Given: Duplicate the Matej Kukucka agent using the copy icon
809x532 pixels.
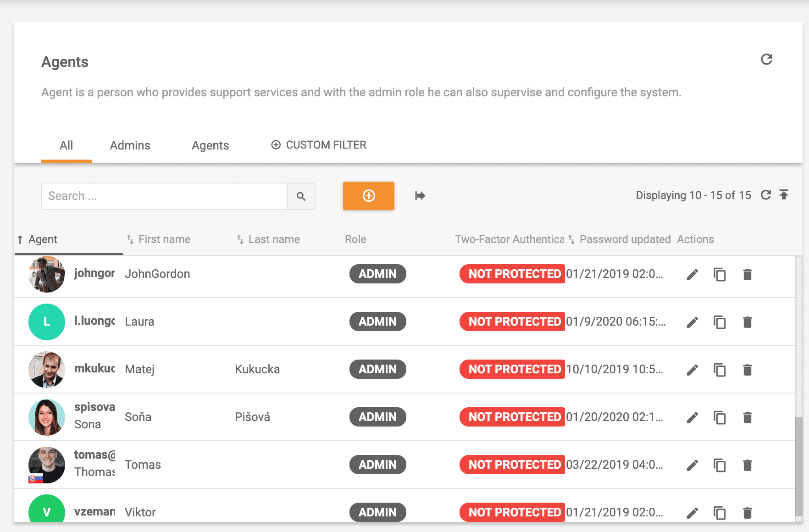Looking at the screenshot, I should coord(720,370).
